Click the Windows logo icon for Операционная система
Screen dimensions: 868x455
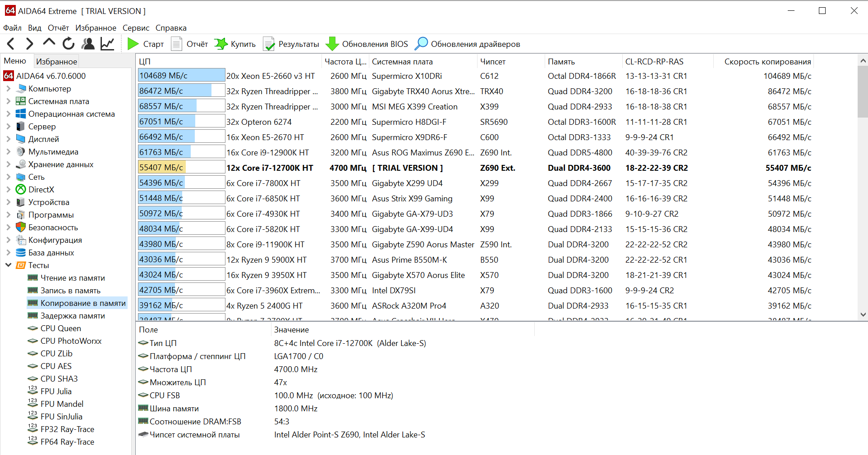click(21, 114)
